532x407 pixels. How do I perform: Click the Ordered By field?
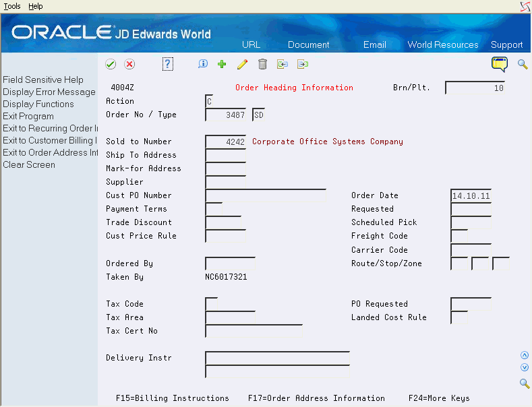pyautogui.click(x=231, y=263)
